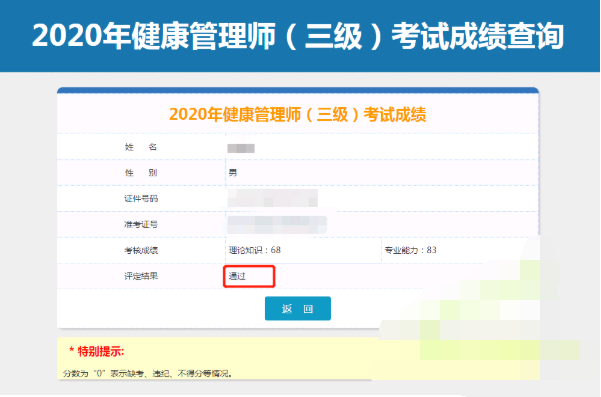Click the red 特别提示 heading
The width and height of the screenshot is (601, 397).
click(x=97, y=351)
